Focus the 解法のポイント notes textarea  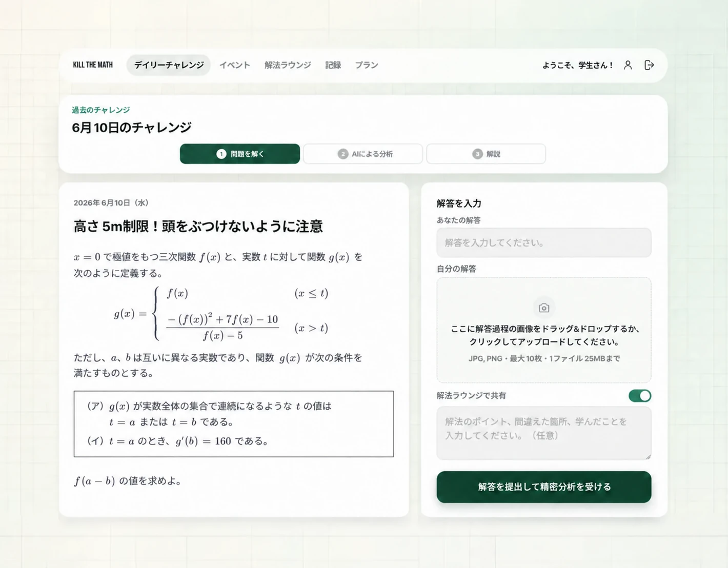[544, 433]
